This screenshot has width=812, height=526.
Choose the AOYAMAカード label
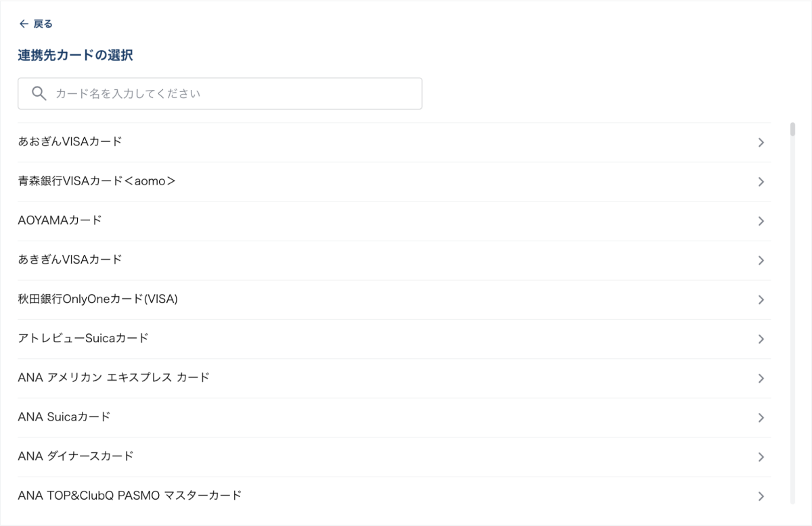point(60,220)
